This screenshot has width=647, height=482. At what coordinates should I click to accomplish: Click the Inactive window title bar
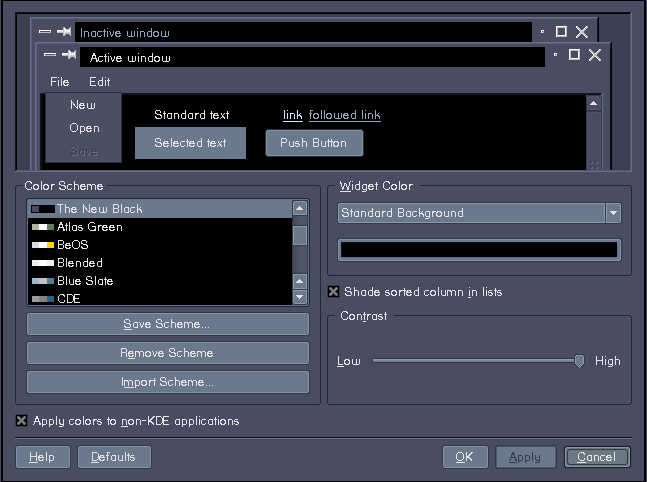click(303, 32)
